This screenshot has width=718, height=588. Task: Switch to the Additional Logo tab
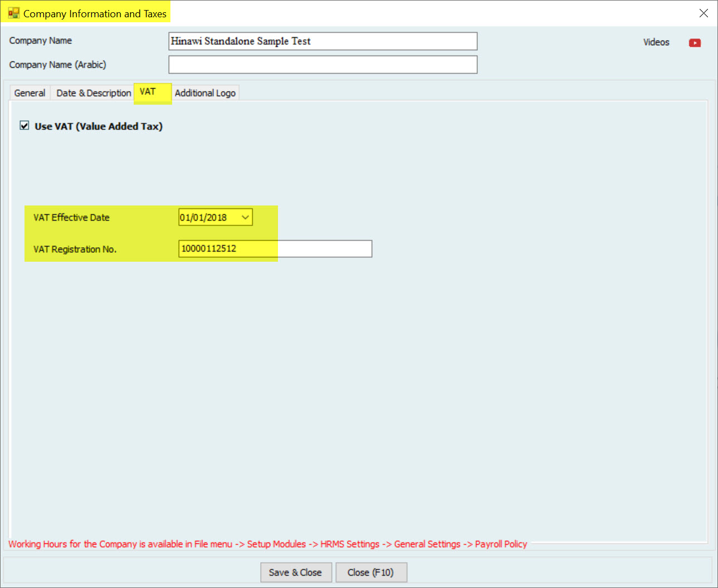click(x=205, y=93)
